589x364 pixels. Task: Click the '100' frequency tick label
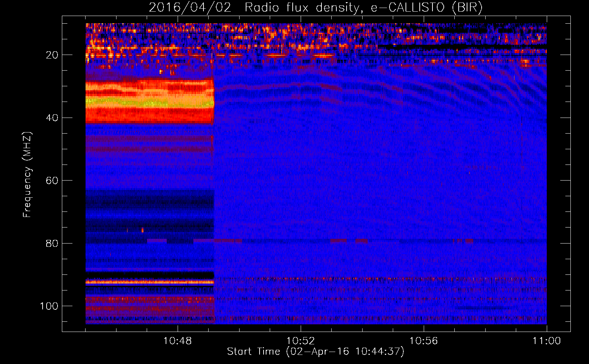(49, 306)
